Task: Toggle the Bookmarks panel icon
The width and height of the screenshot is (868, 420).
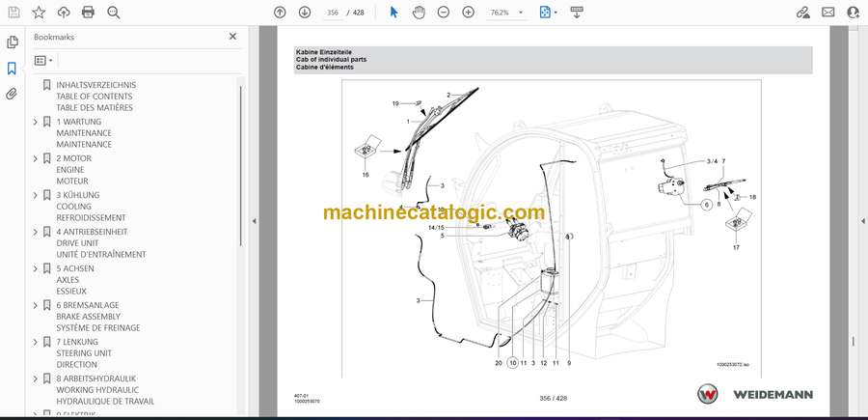Action: (x=12, y=69)
